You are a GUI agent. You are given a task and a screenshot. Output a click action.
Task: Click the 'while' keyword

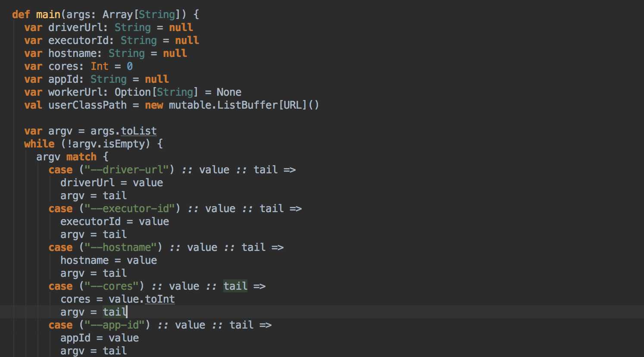(x=39, y=144)
